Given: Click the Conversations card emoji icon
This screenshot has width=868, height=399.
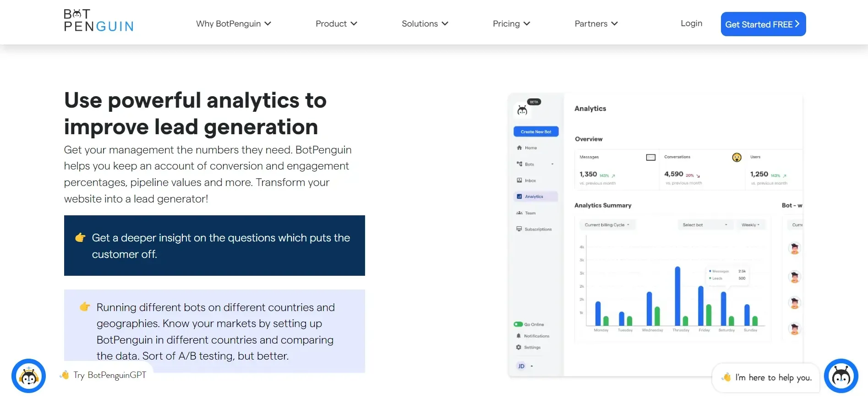Looking at the screenshot, I should coord(737,158).
